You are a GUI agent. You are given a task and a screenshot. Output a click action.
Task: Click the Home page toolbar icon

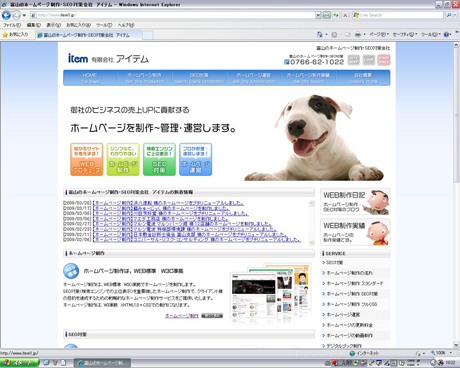(320, 34)
